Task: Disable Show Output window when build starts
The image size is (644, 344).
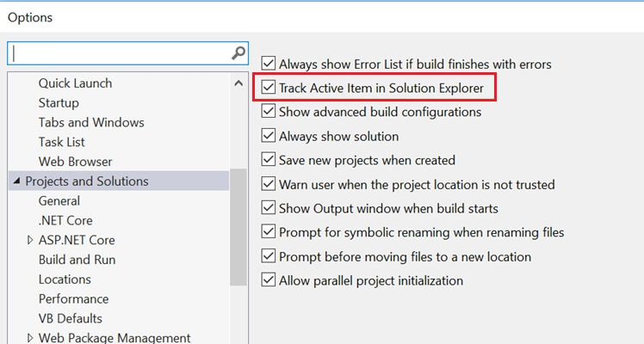Action: click(269, 208)
